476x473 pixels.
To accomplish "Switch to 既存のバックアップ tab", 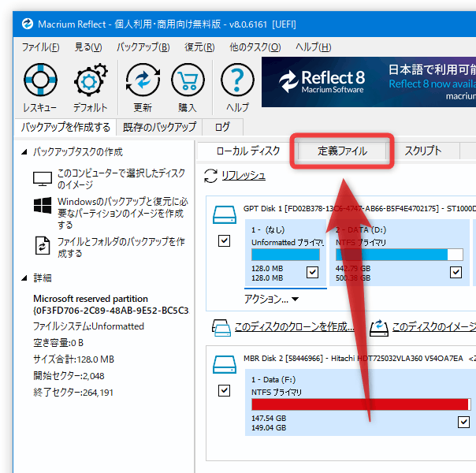I will point(159,127).
